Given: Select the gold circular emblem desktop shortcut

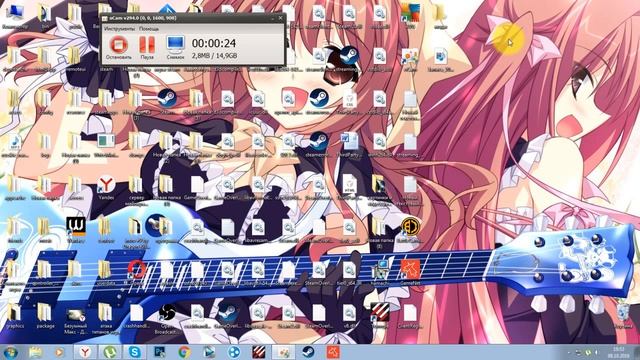Looking at the screenshot, I should [x=410, y=231].
